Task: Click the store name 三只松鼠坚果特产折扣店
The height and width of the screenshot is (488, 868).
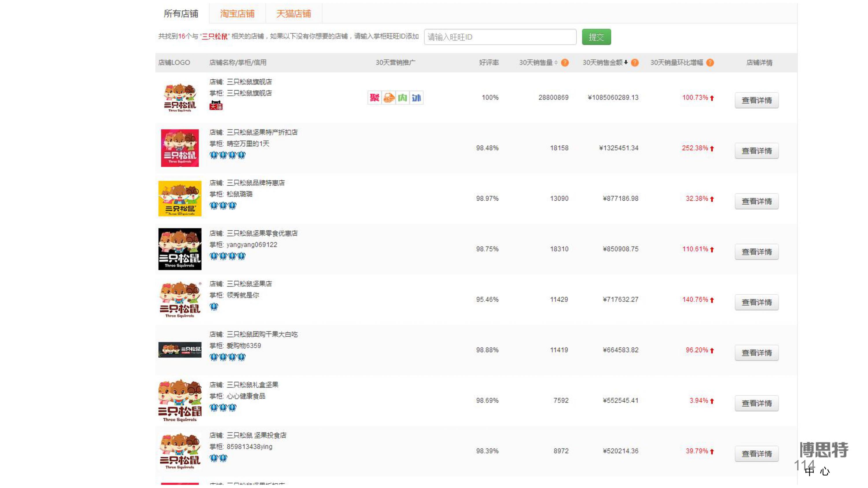Action: pos(262,132)
